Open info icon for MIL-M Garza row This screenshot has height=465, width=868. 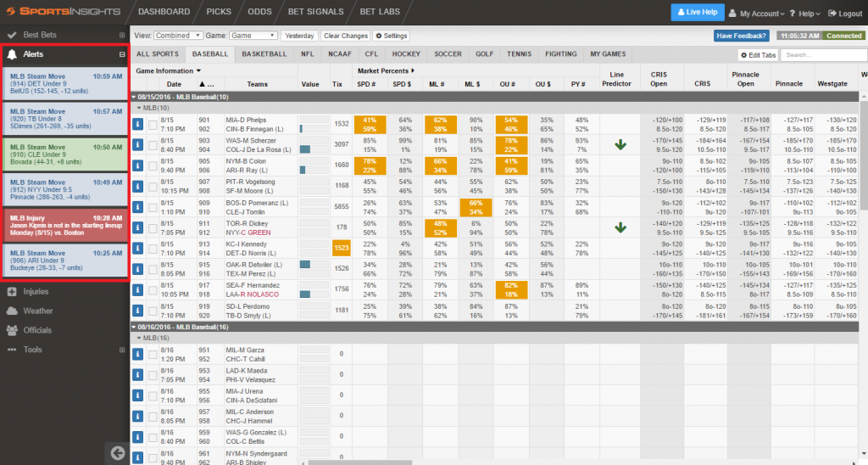[x=138, y=355]
